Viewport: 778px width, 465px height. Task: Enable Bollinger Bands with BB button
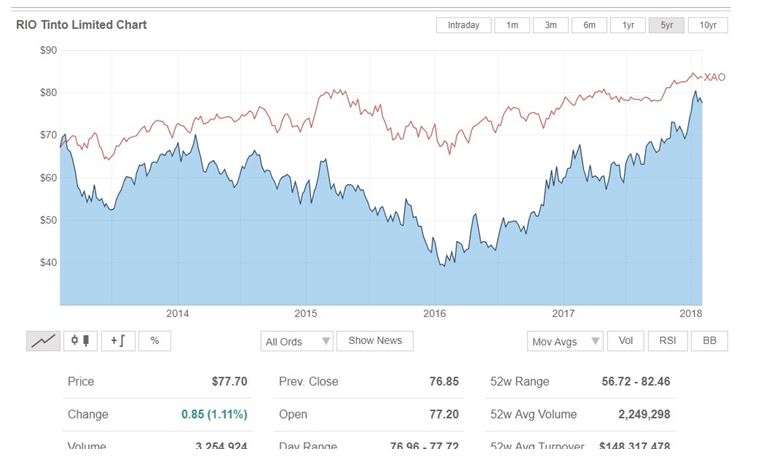tap(709, 341)
